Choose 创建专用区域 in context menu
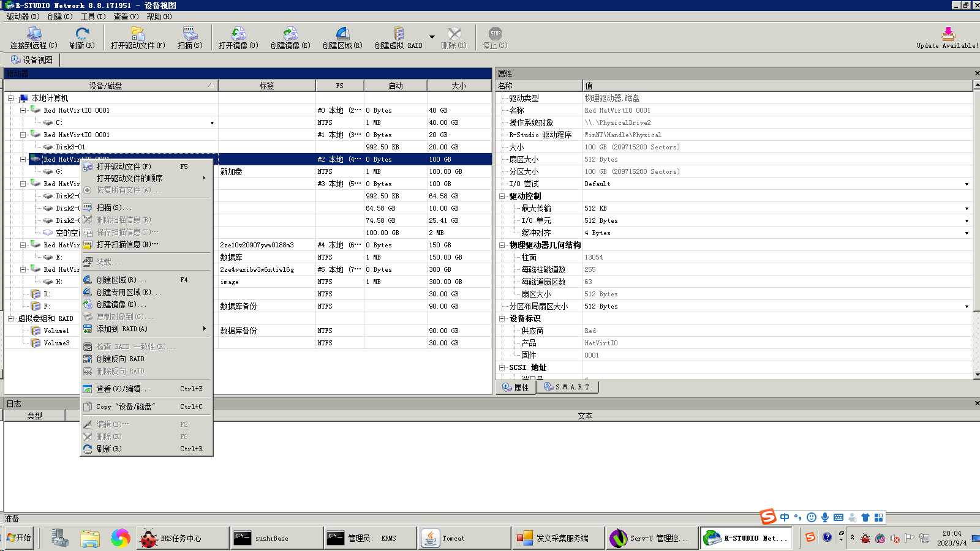 (147, 292)
